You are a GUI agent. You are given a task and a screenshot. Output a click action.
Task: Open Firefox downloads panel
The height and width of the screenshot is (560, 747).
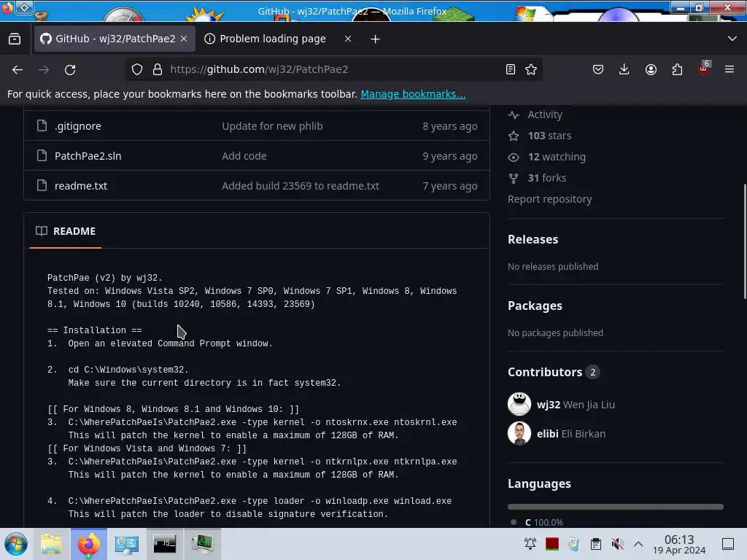coord(624,69)
